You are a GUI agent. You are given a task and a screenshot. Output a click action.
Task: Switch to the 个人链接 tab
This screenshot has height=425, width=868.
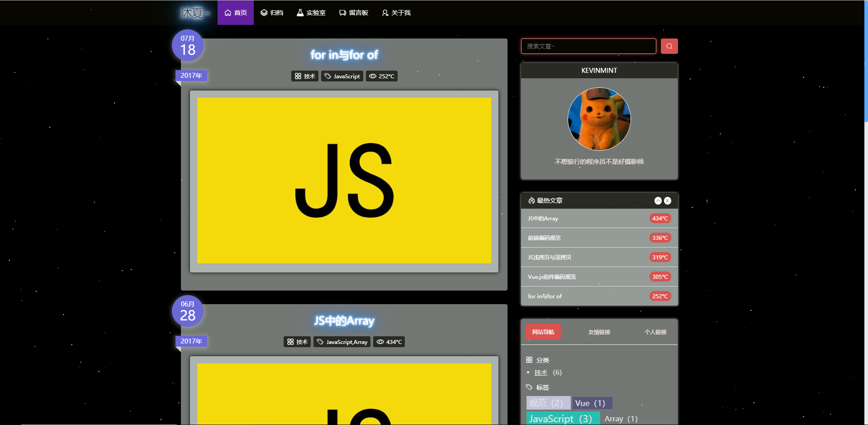[655, 332]
